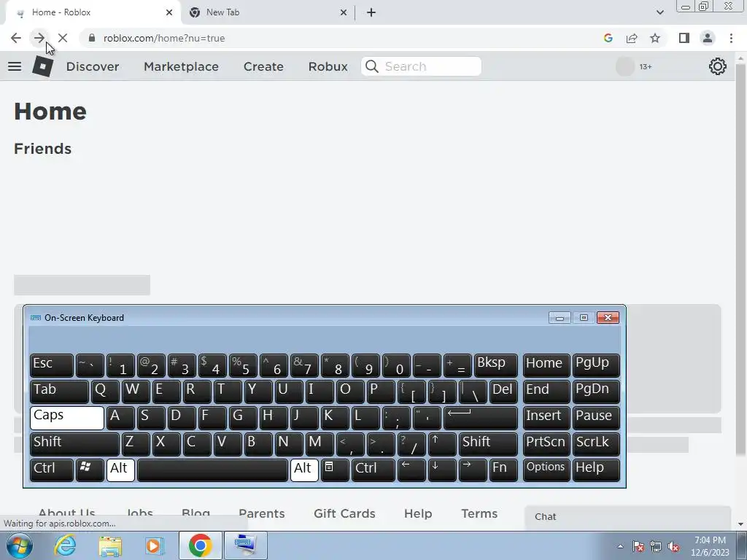Open the Robux menu item
The width and height of the screenshot is (747, 560).
(x=328, y=66)
